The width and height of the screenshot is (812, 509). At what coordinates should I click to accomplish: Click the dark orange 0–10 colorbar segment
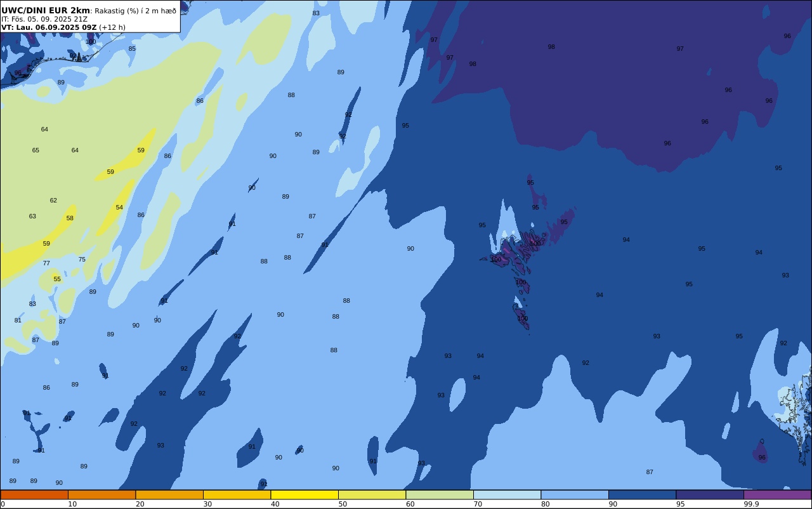point(34,494)
